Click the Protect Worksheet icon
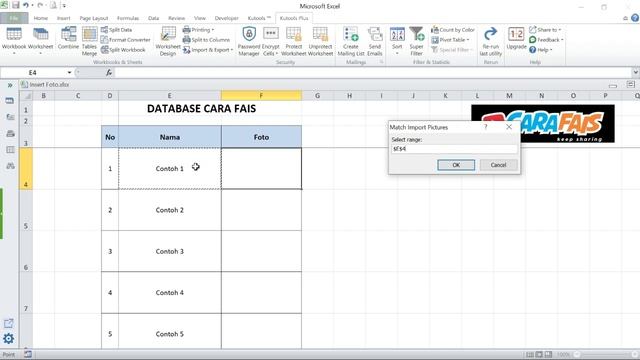640x360 pixels. [x=293, y=41]
